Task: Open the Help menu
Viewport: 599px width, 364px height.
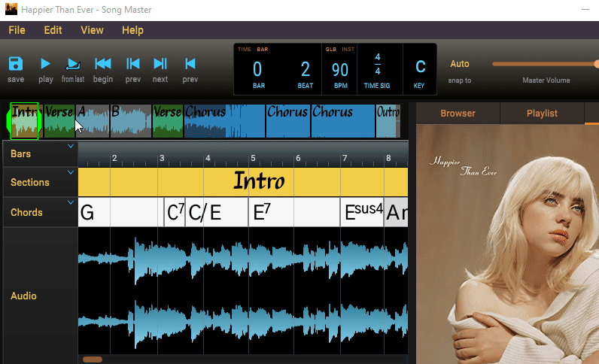Action: [x=132, y=30]
